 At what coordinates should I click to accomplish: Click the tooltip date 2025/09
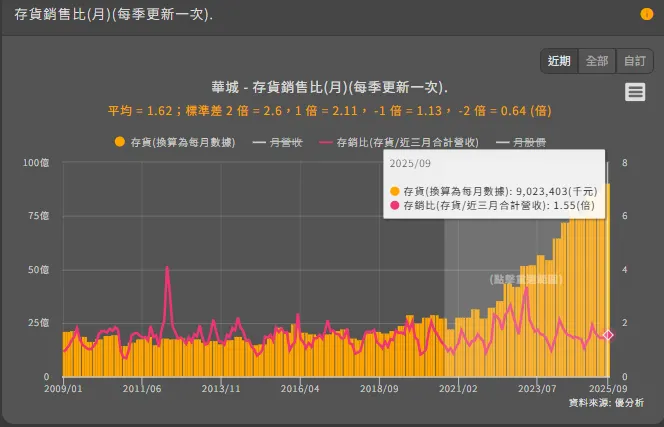410,164
